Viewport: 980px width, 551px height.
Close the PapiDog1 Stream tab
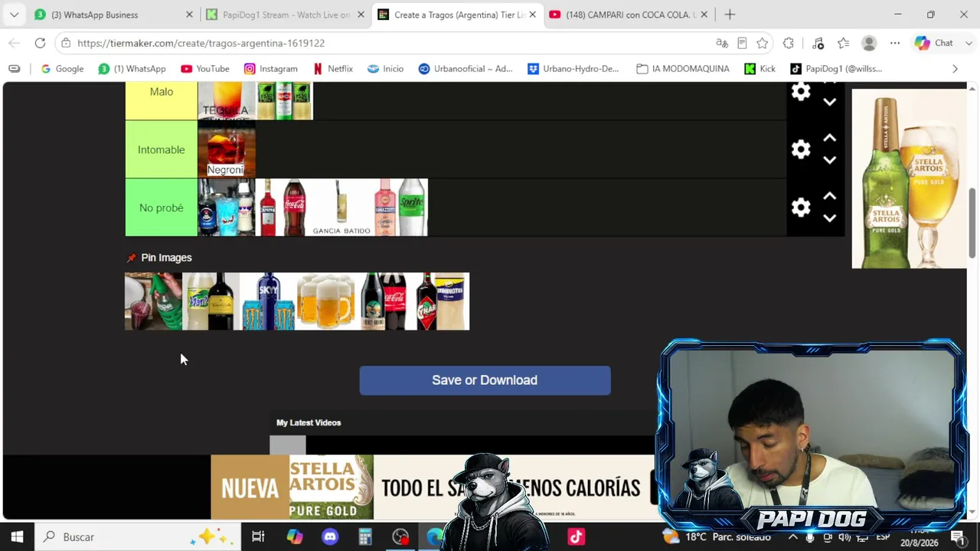361,15
